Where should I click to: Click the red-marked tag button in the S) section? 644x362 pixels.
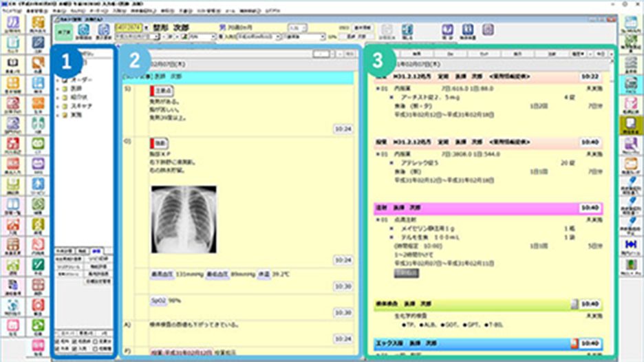coord(162,91)
